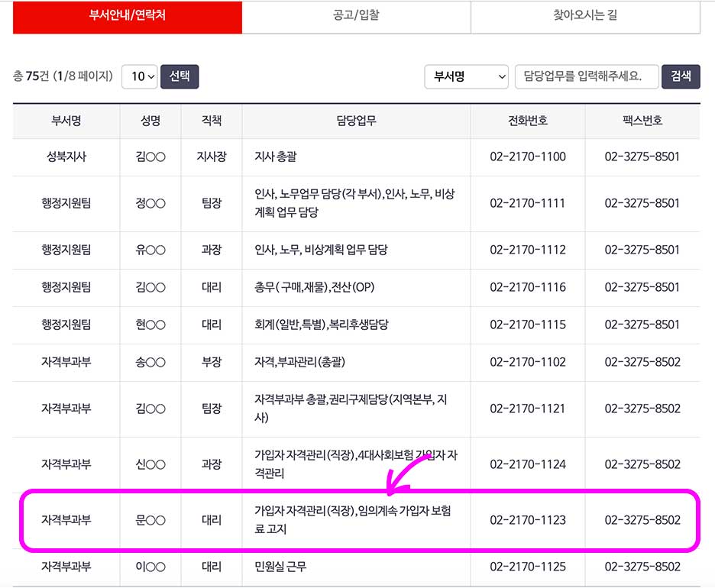
Task: Click the 성명 column header
Action: coord(150,121)
